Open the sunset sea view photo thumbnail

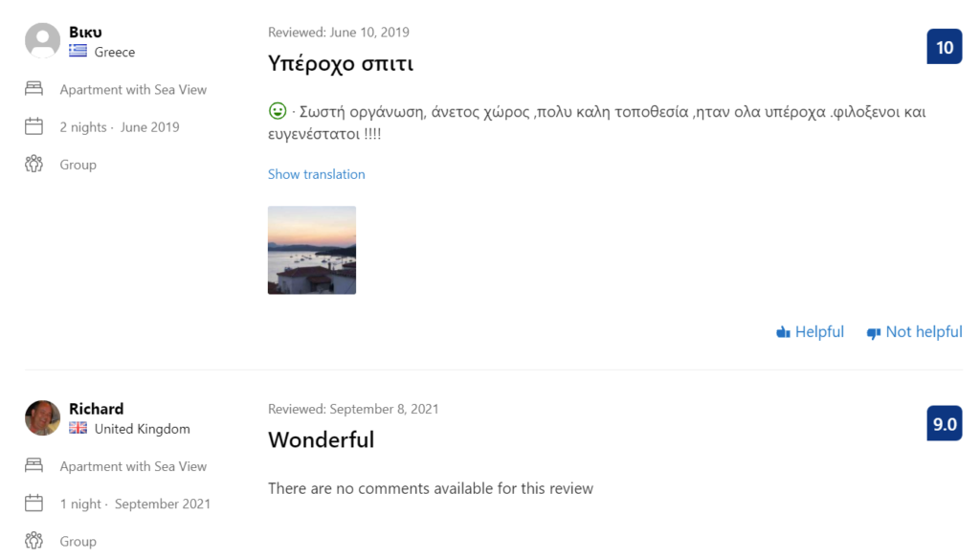312,250
